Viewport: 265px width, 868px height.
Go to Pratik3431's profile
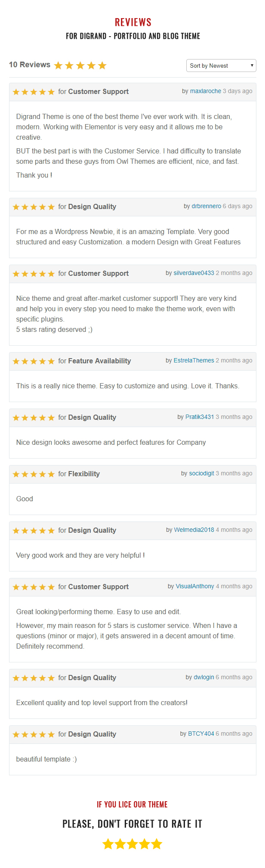click(x=200, y=417)
